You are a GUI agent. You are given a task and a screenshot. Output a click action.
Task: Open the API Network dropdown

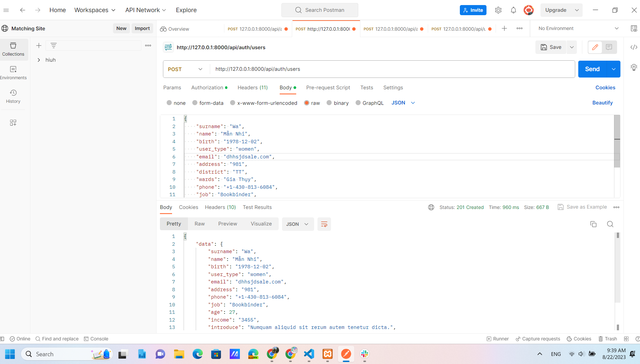coord(146,10)
